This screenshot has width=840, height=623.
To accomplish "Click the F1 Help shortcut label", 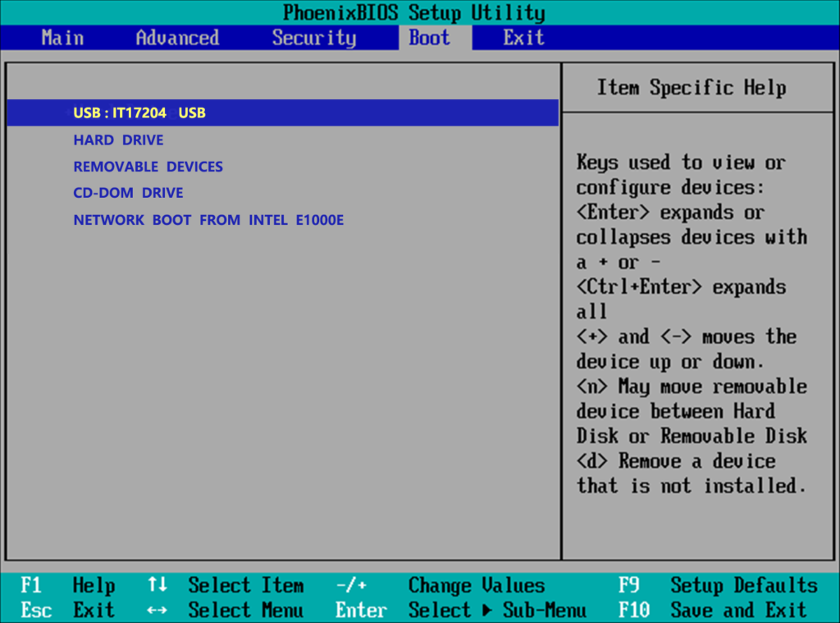I will click(67, 585).
